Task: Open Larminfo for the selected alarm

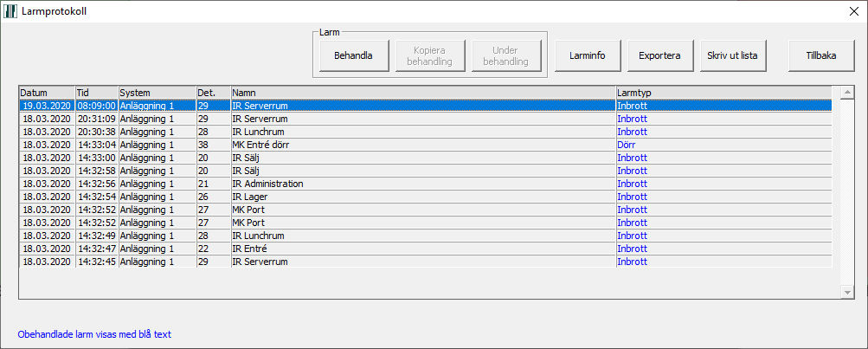Action: click(x=588, y=55)
